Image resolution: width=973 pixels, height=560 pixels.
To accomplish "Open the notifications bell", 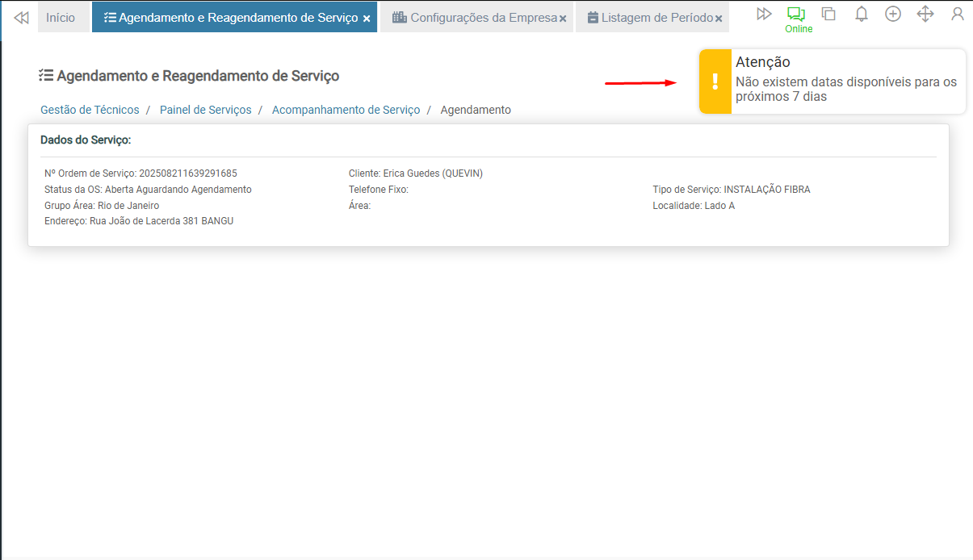I will click(862, 14).
